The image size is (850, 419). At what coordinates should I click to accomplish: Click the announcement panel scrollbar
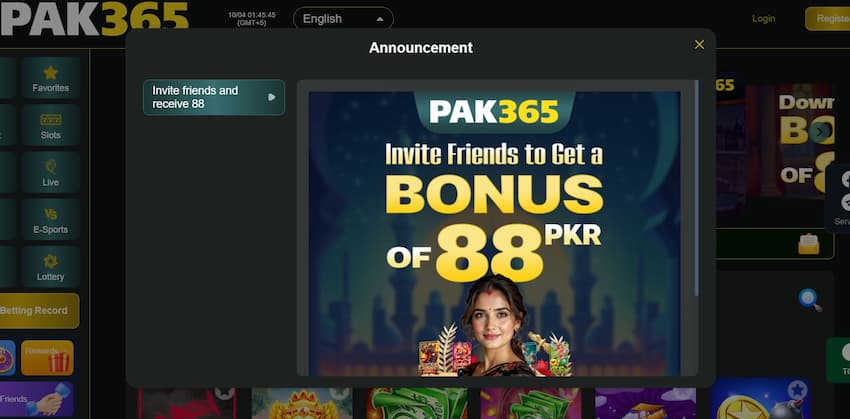click(x=696, y=188)
